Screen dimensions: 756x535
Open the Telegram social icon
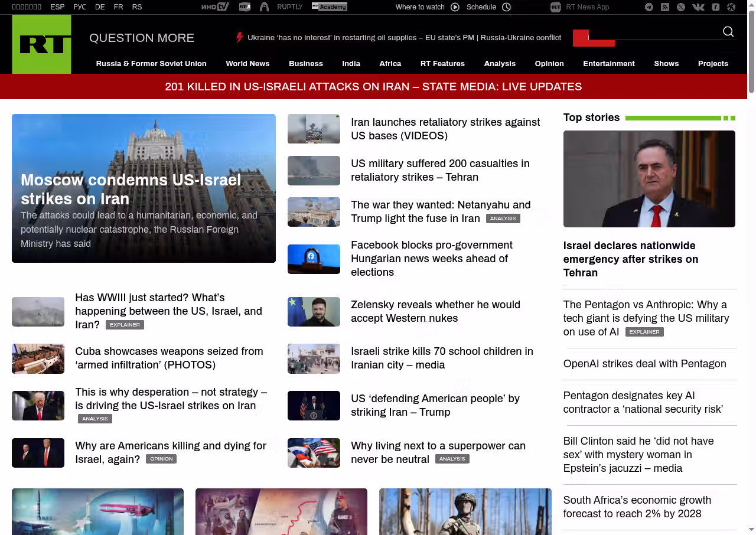coord(649,7)
